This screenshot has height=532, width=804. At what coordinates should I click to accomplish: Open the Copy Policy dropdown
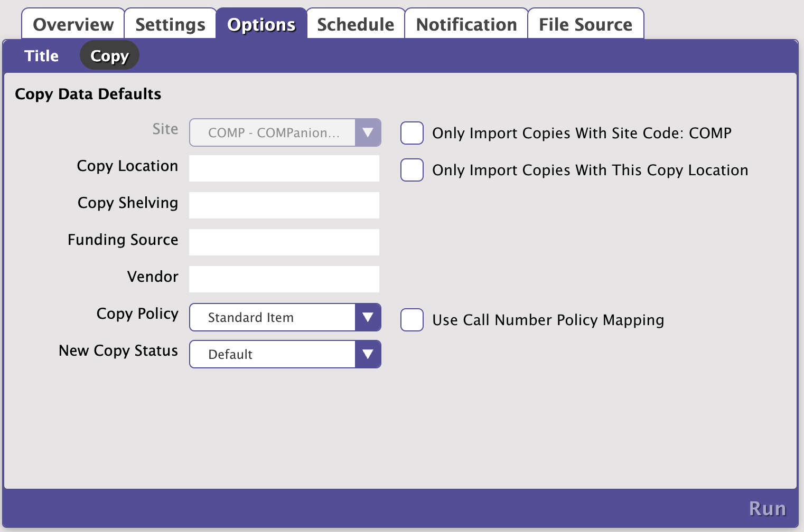click(368, 317)
